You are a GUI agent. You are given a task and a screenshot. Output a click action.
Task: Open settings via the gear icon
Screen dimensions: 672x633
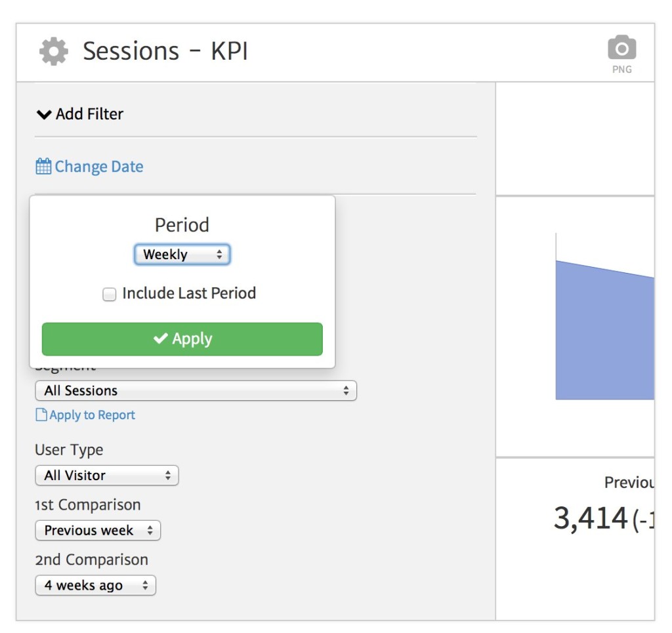pos(53,51)
